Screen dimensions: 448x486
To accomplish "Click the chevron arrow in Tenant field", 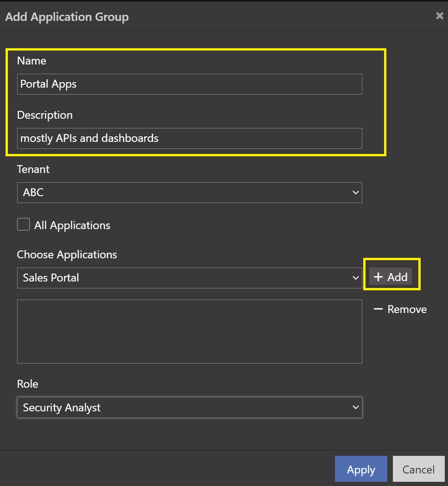I will point(355,192).
